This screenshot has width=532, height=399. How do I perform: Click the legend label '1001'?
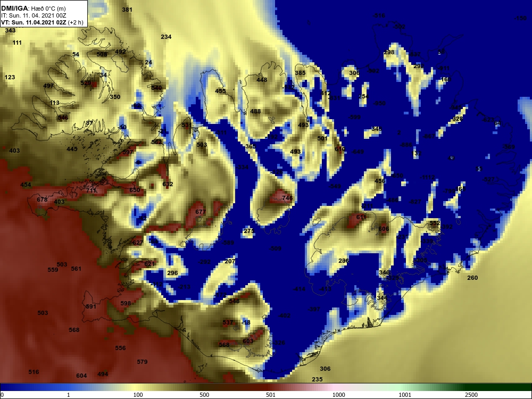405,395
